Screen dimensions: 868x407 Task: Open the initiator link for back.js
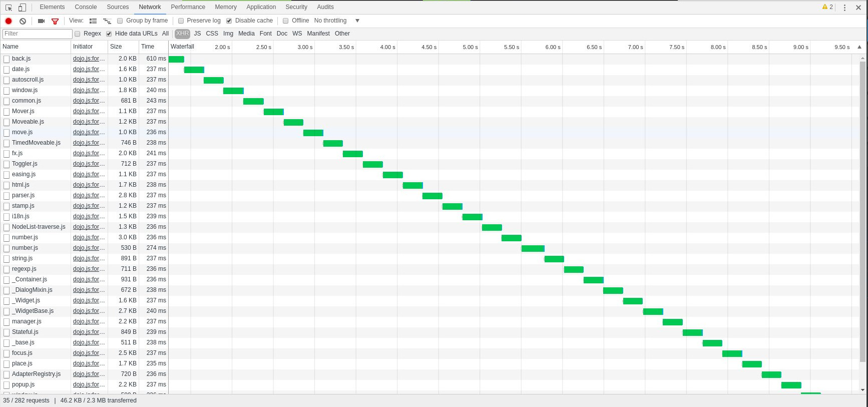(x=89, y=59)
